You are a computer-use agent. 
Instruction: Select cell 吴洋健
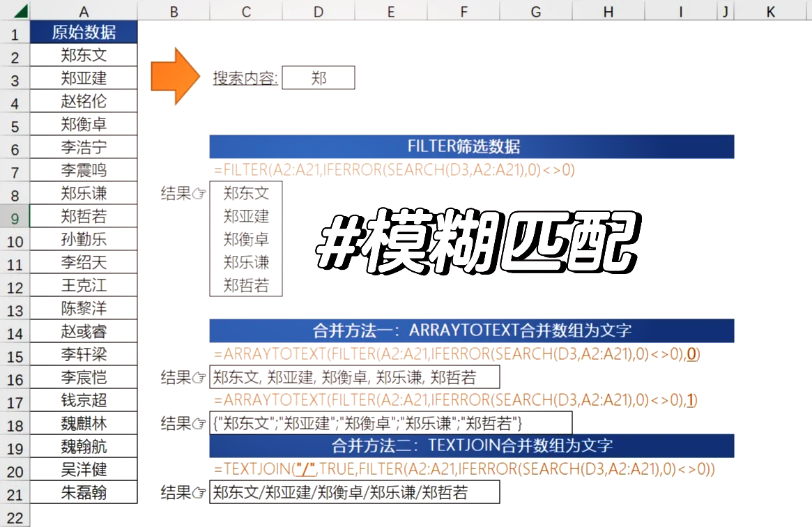(84, 470)
